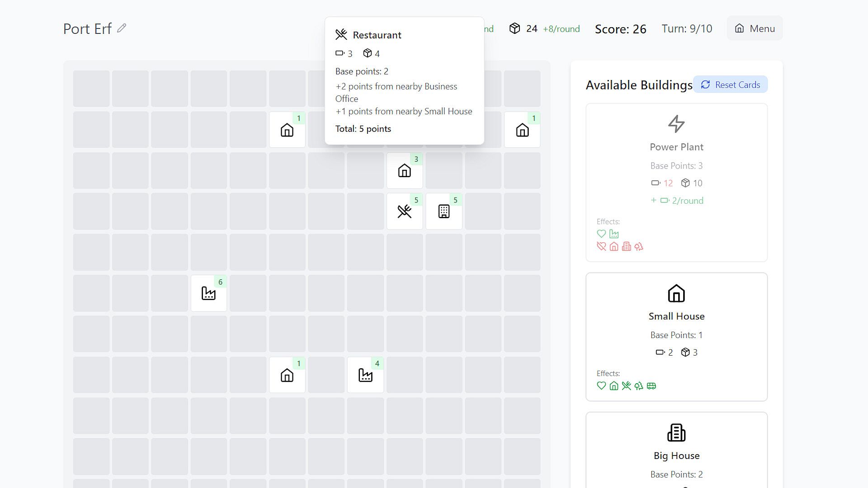Viewport: 868px width, 488px height.
Task: Click the Score: 26 display
Action: (x=620, y=29)
